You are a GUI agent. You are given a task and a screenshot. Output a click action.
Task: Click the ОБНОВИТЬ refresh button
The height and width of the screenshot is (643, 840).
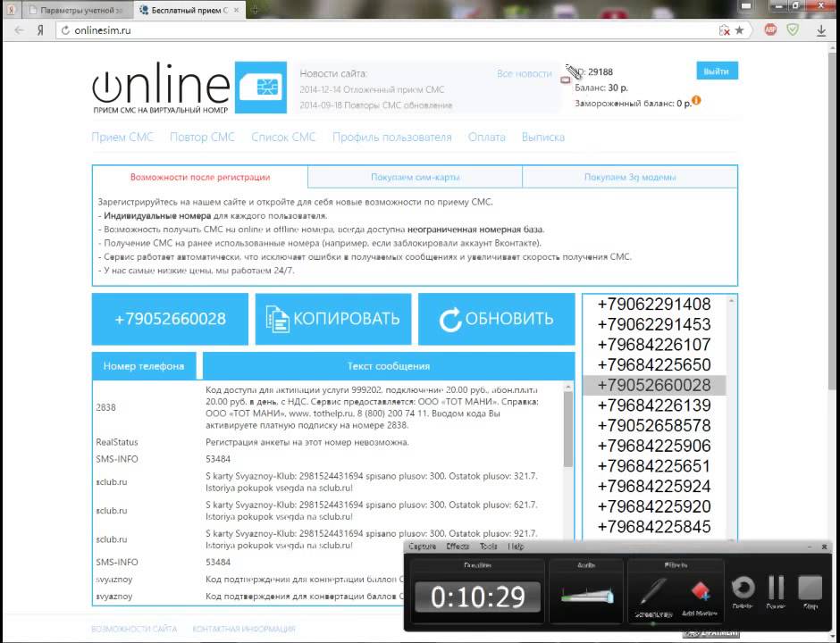pyautogui.click(x=496, y=319)
